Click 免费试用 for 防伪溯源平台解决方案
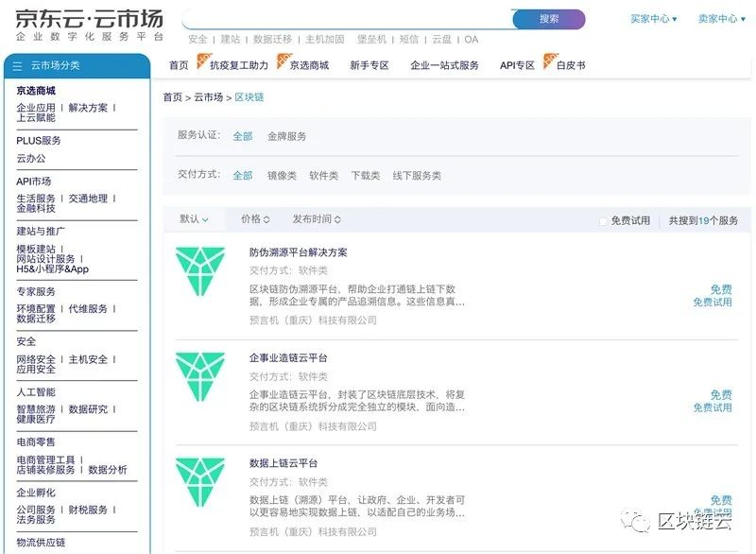This screenshot has height=554, width=756. click(713, 303)
